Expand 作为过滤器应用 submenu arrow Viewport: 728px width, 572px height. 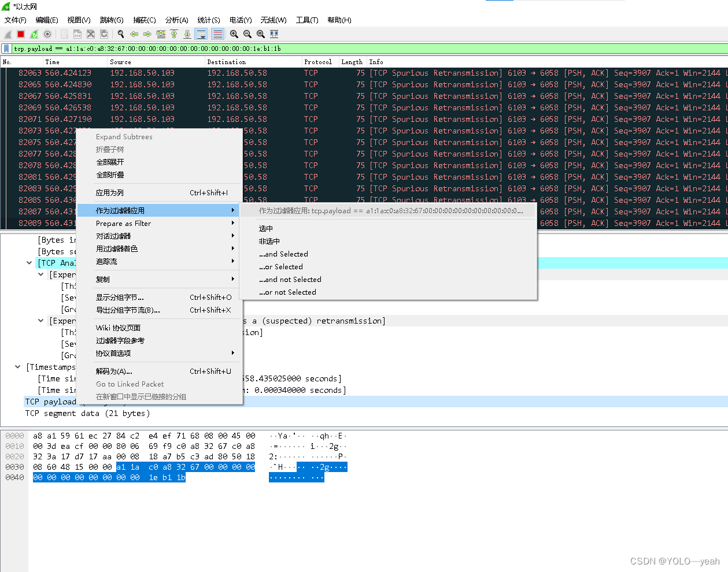point(233,210)
